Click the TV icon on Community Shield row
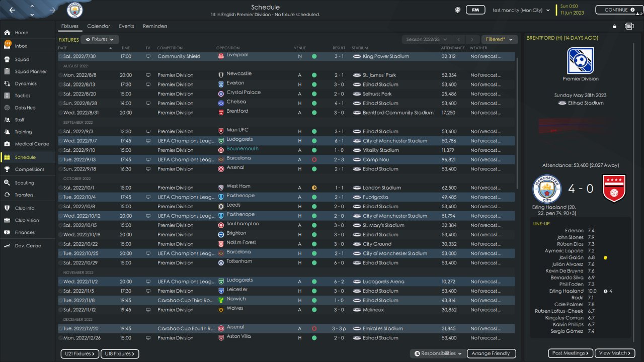This screenshot has width=644, height=362. pos(148,56)
